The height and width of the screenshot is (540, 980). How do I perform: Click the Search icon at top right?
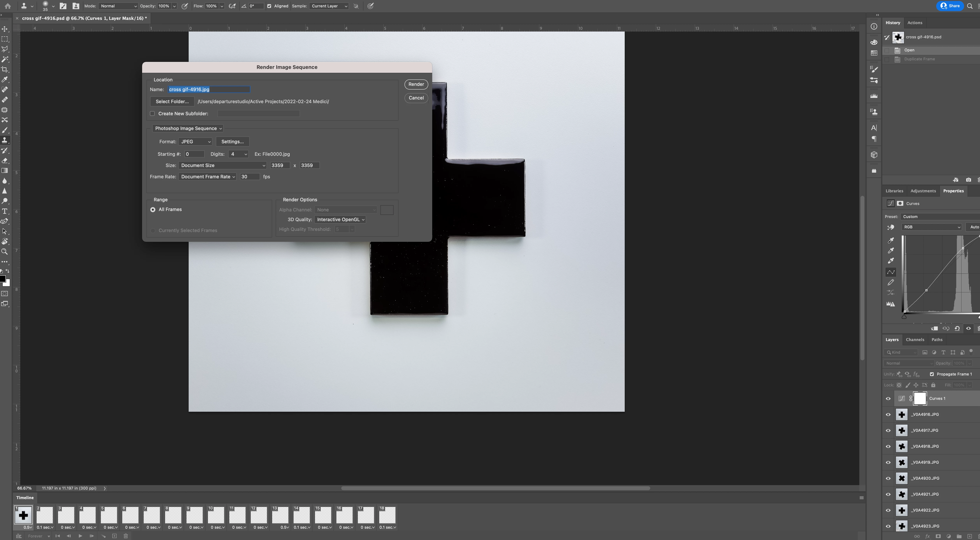(x=970, y=6)
